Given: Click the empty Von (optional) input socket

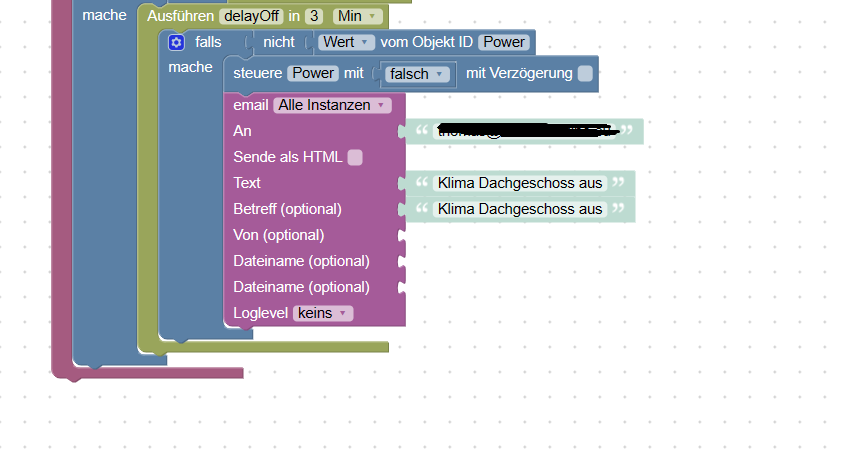Looking at the screenshot, I should pos(402,235).
